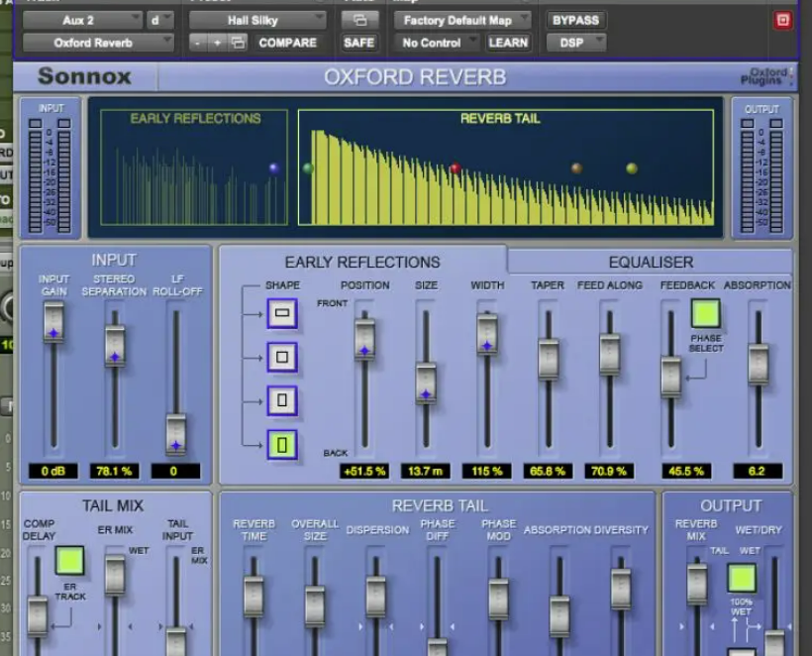Click the Reverb Time slider handle
The height and width of the screenshot is (656, 812).
254,597
